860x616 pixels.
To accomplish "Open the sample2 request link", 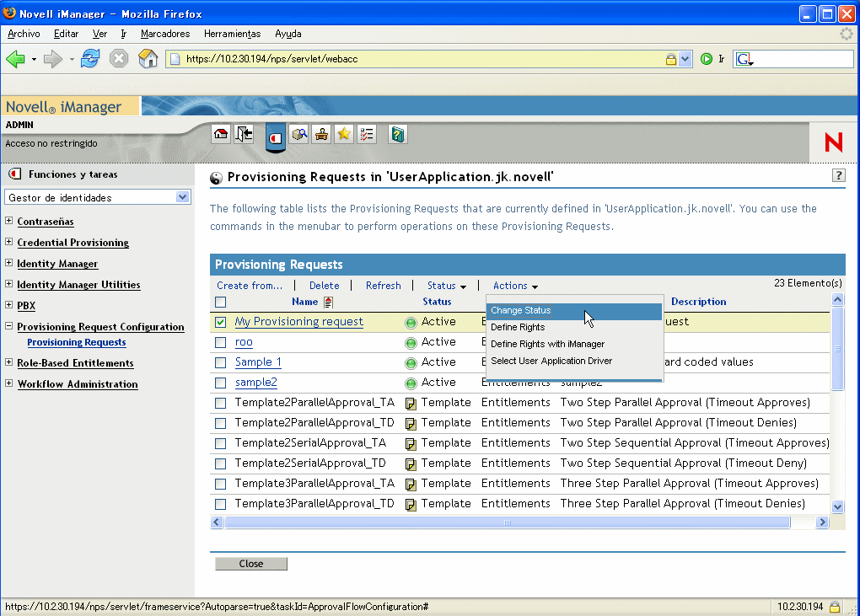I will tap(256, 383).
